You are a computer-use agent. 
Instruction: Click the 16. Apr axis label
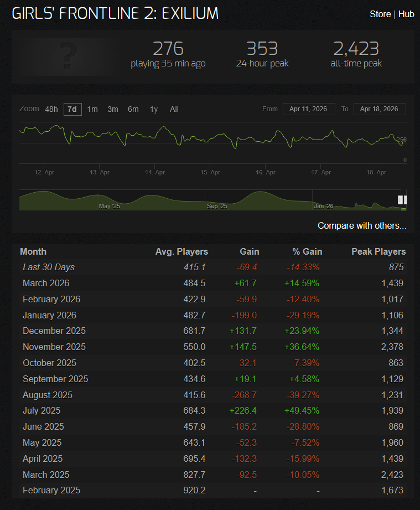tap(265, 172)
